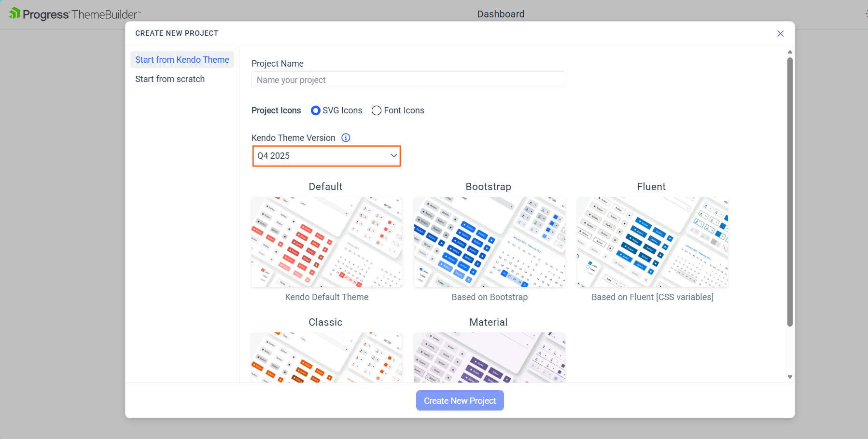Select the Font Icons radio option
The width and height of the screenshot is (868, 439).
click(x=377, y=110)
